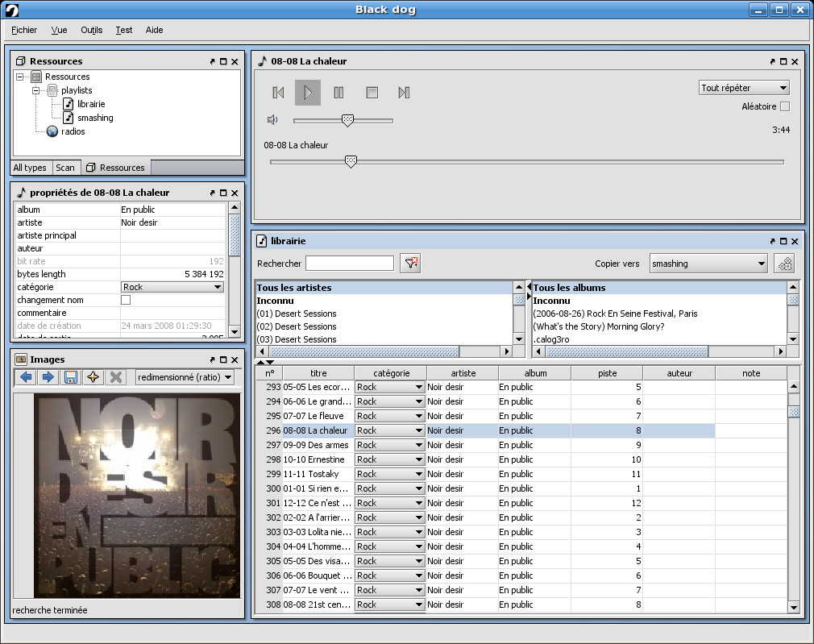The image size is (814, 644).
Task: Save the image with floppy icon
Action: (x=71, y=377)
